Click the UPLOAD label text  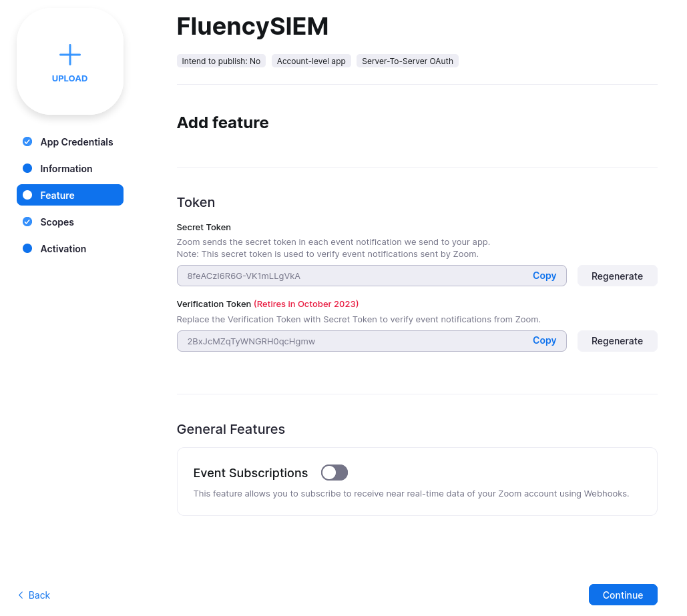coord(69,79)
